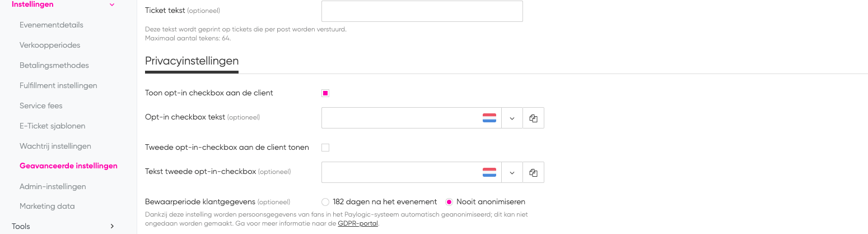This screenshot has width=868, height=234.
Task: Select 182 dagen na het evenement option
Action: [x=325, y=201]
